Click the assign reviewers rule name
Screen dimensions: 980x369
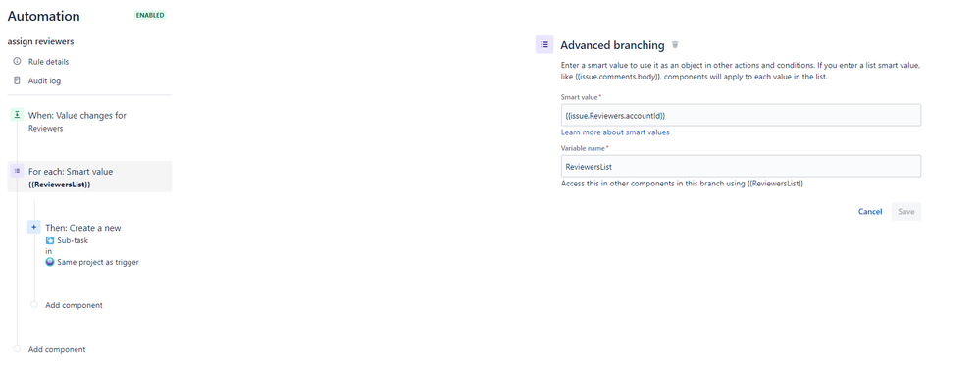coord(40,41)
